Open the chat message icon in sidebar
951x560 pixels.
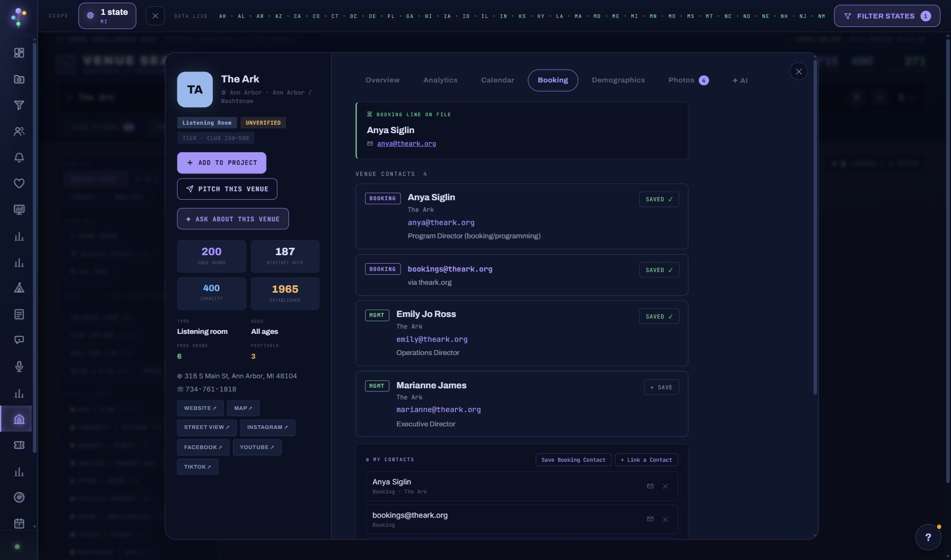pyautogui.click(x=19, y=340)
